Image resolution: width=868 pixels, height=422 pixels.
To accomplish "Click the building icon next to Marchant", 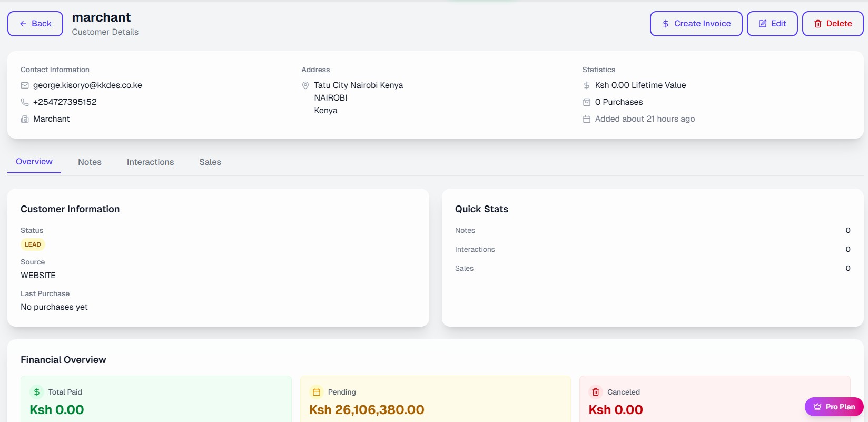I will [x=25, y=119].
